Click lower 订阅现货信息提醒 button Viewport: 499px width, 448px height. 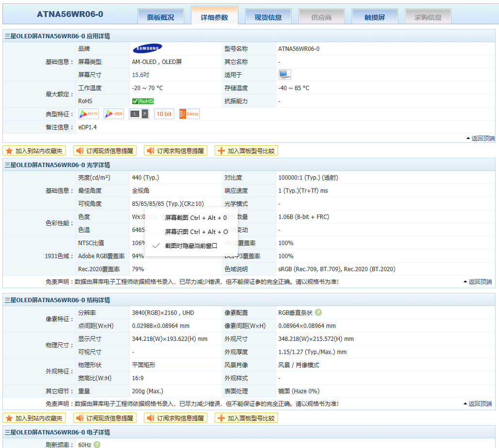105,418
